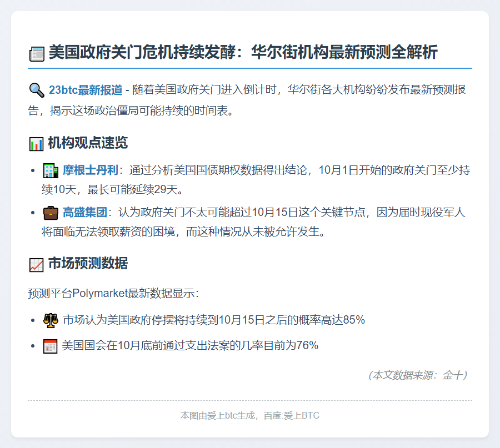Click the calendar icon before 美国国会
500x448 pixels.
pos(50,346)
